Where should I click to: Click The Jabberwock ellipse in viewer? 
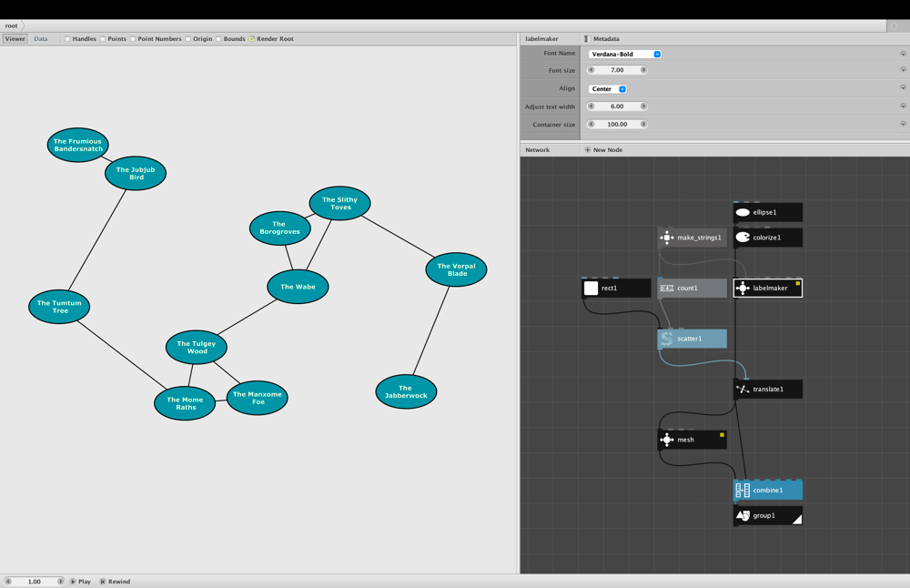tap(406, 391)
